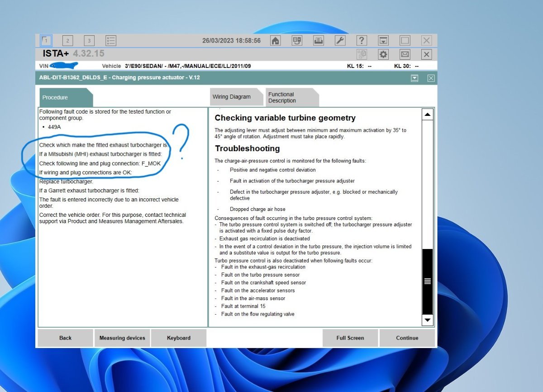Click the vehicle diagnostic connection icon
This screenshot has height=392, width=543.
tap(297, 41)
